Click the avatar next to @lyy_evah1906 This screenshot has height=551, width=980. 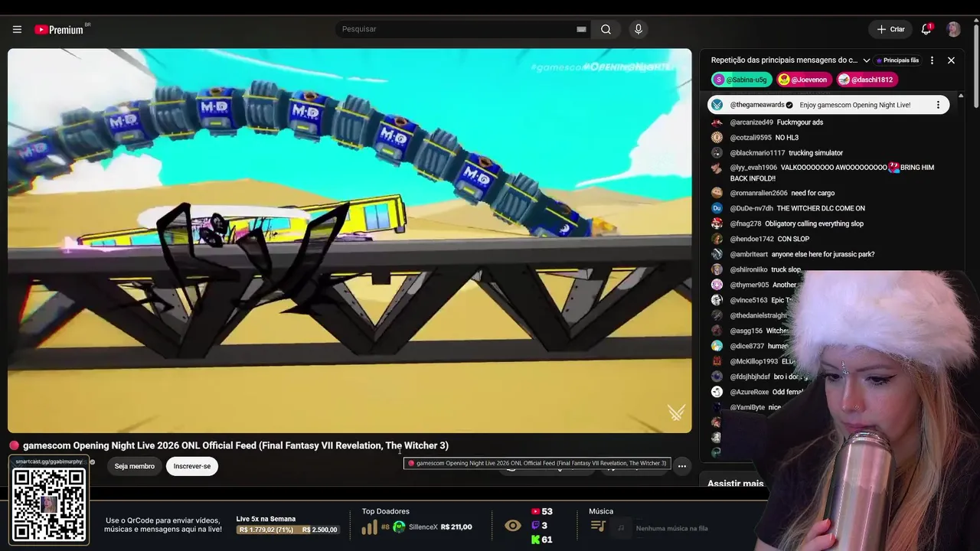point(717,168)
